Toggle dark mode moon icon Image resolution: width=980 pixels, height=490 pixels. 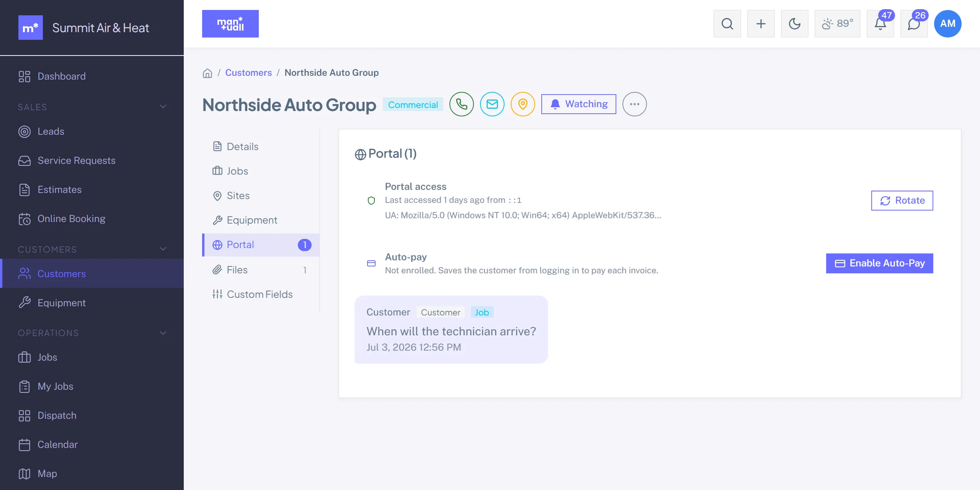[x=794, y=24]
